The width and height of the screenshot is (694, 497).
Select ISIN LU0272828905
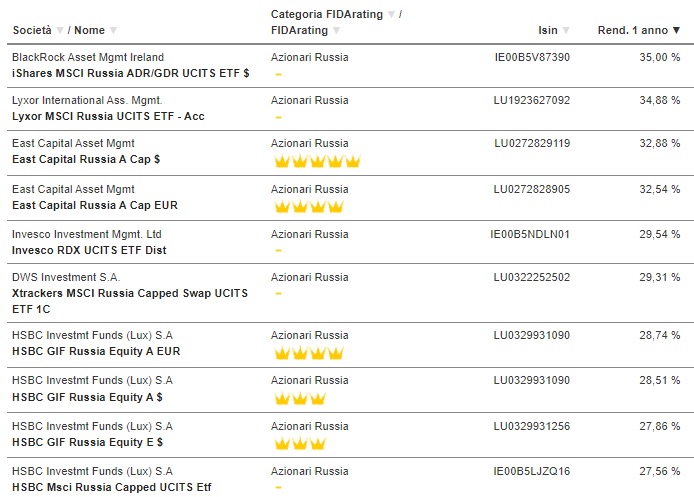[x=532, y=189]
